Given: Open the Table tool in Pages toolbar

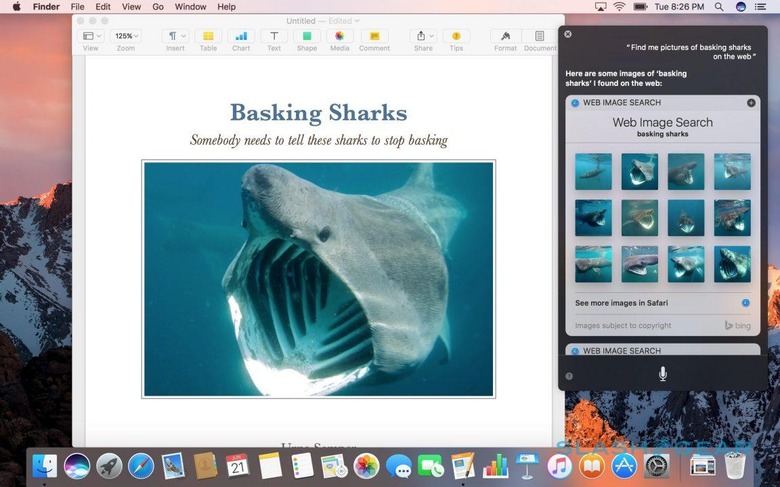Looking at the screenshot, I should pos(208,36).
